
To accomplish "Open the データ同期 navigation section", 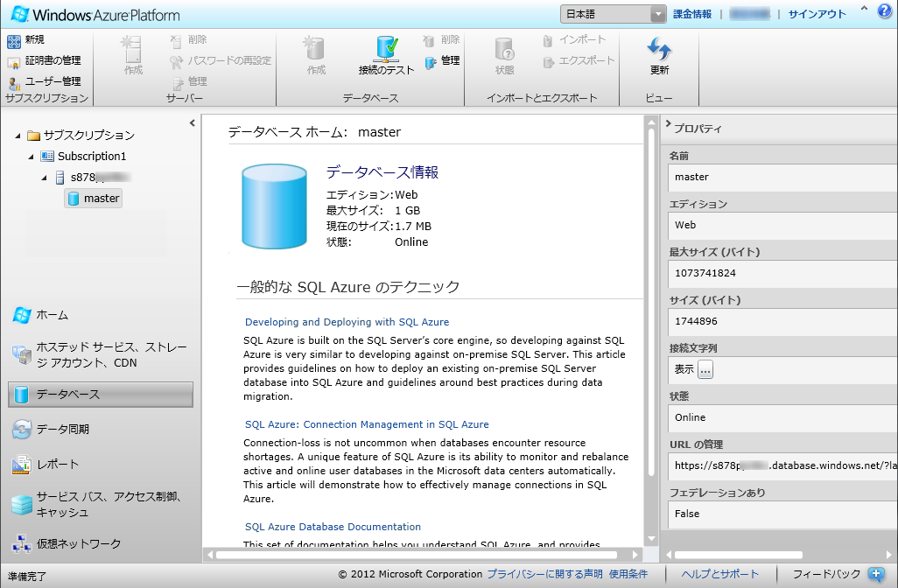I will point(52,430).
